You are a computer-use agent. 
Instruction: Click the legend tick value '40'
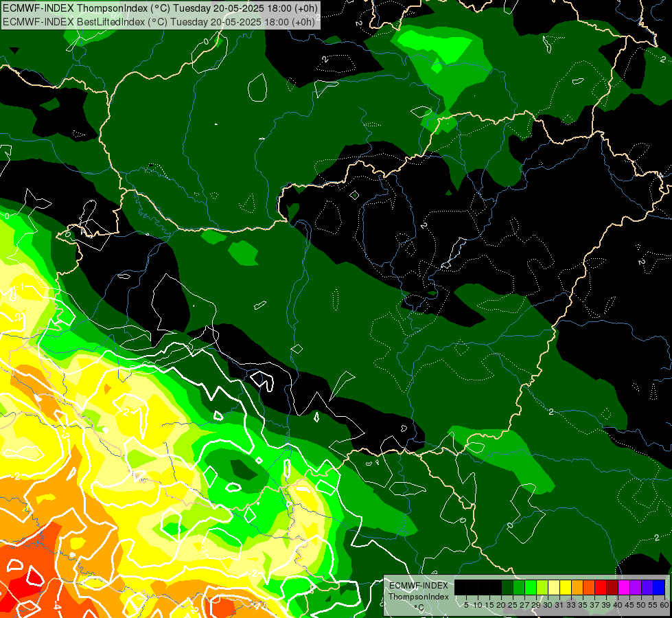click(x=618, y=605)
